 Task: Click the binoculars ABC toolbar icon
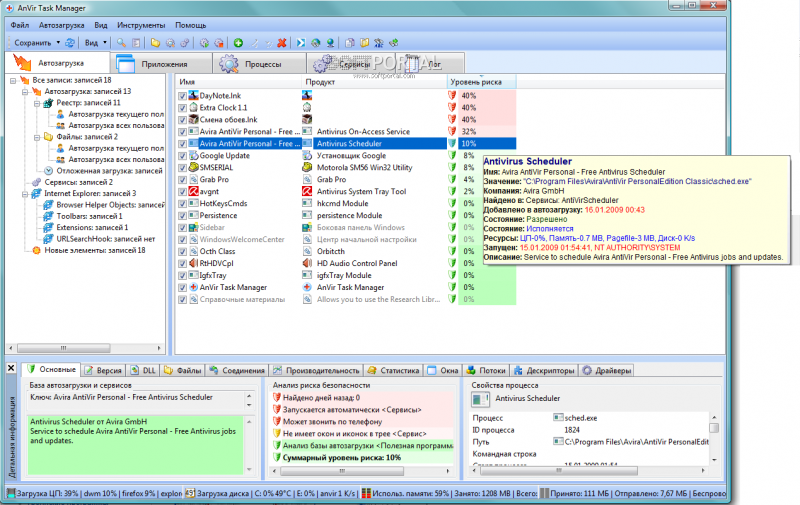[379, 43]
